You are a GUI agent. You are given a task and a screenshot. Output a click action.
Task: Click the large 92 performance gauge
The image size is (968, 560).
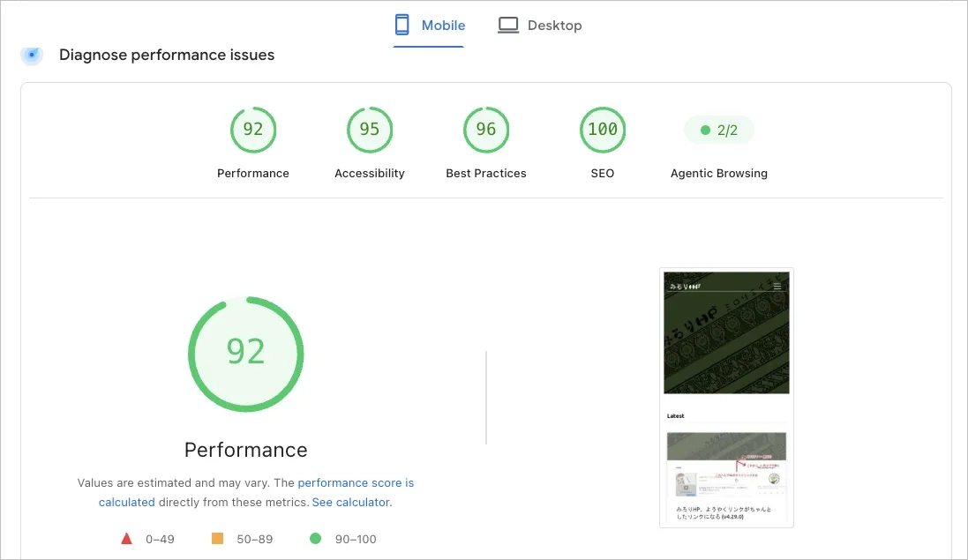tap(245, 354)
